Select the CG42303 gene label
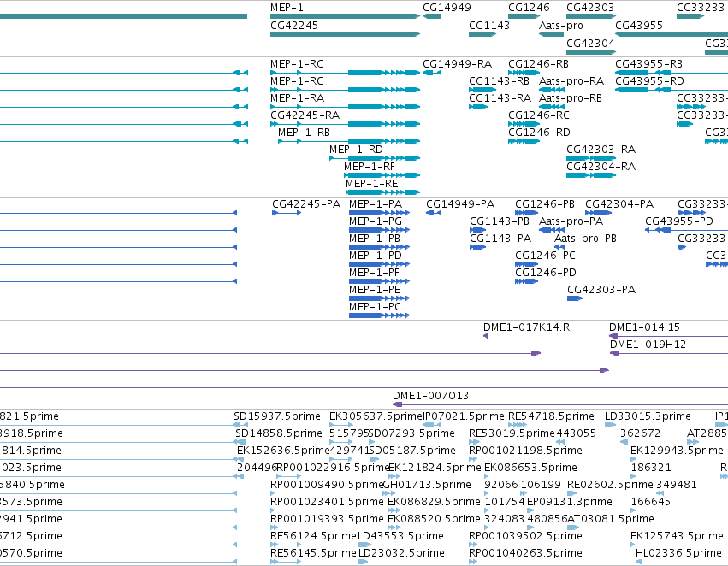Screen dimensions: 728x566 (590, 8)
